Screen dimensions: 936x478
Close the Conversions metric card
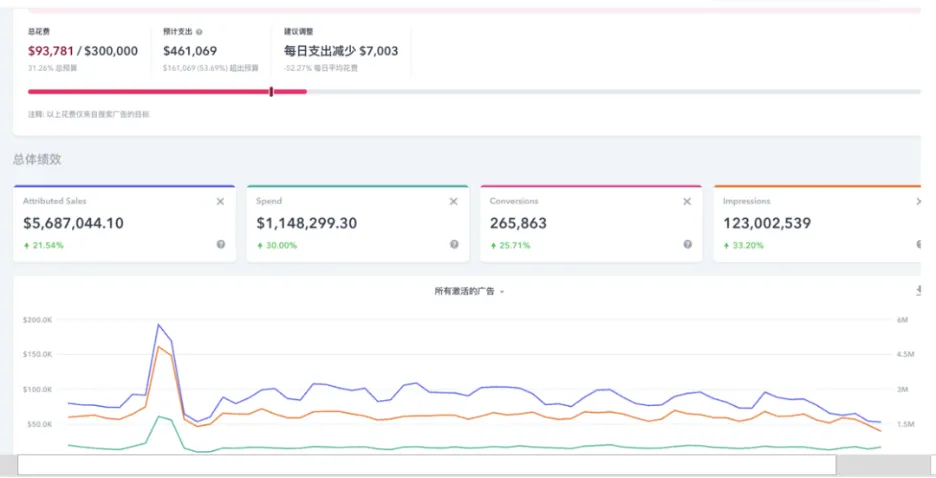click(x=687, y=202)
